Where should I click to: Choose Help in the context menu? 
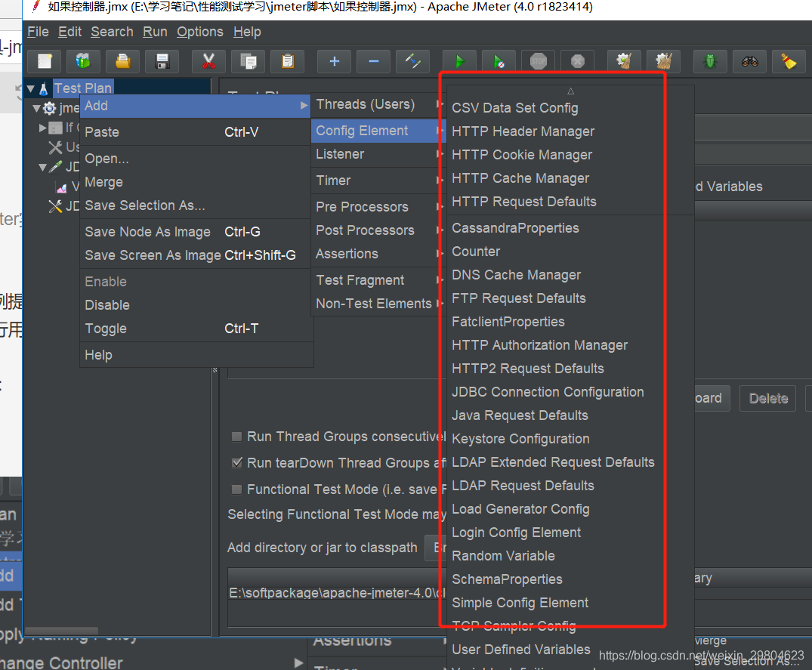coord(196,355)
